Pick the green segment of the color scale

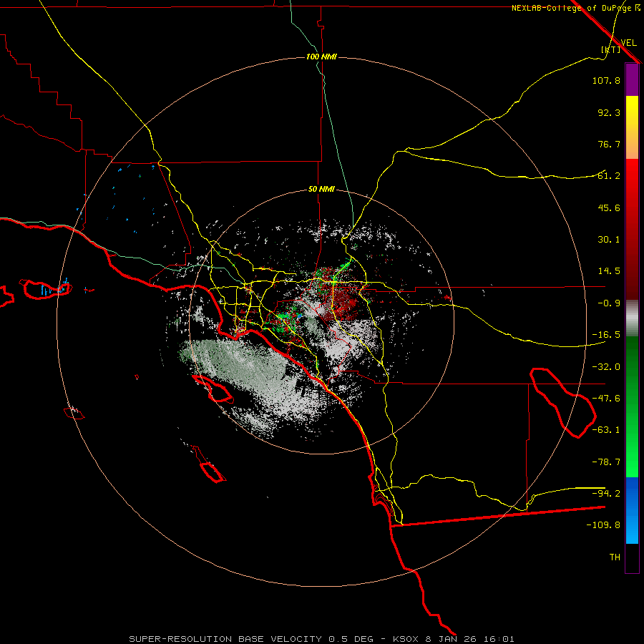(x=632, y=407)
